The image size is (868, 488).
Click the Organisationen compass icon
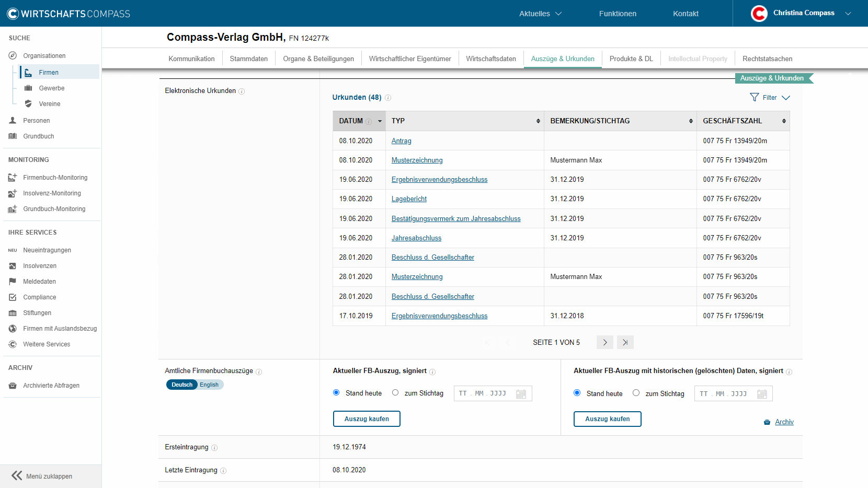click(x=13, y=55)
